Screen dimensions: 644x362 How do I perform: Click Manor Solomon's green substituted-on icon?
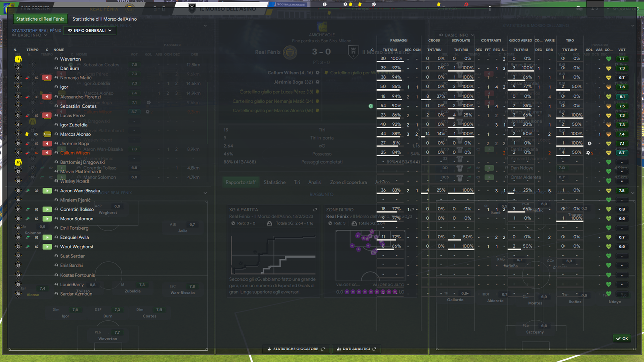tap(47, 219)
